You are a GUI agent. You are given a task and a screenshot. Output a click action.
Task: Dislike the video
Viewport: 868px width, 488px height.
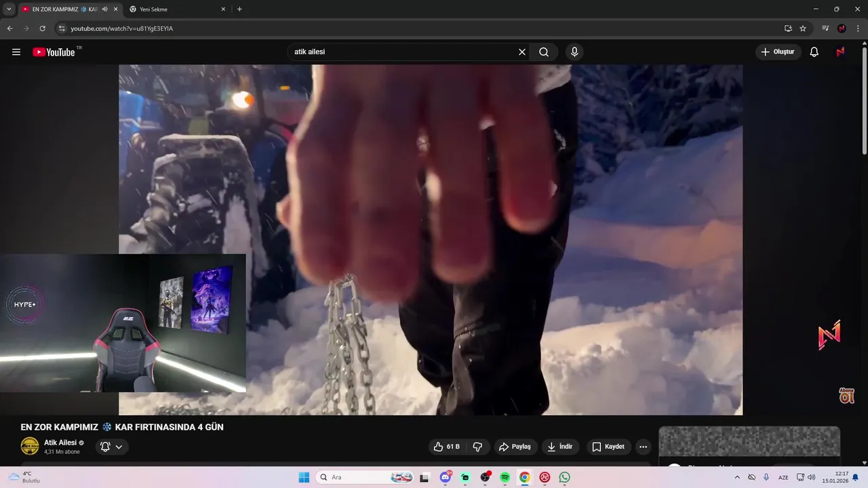(x=477, y=447)
